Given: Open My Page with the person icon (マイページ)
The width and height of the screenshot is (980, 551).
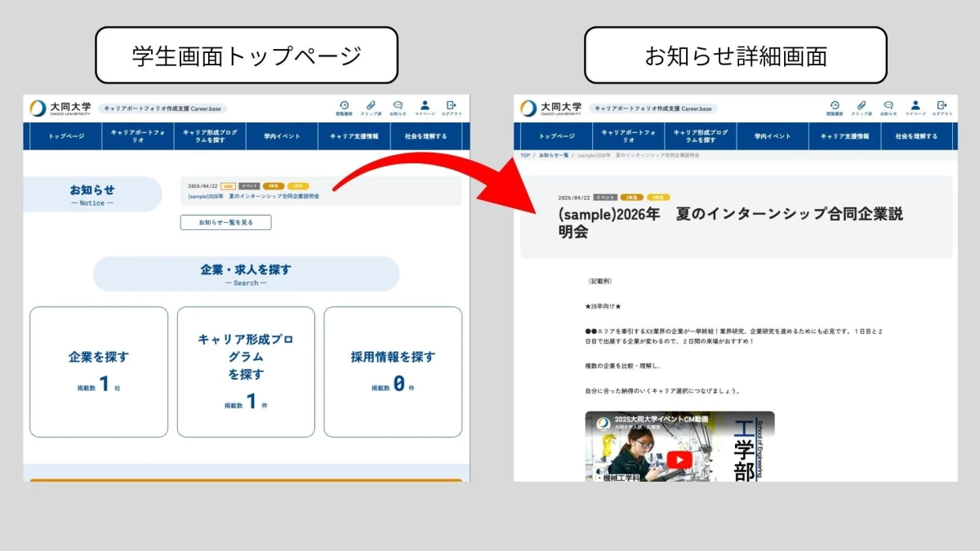Looking at the screenshot, I should pos(425,104).
